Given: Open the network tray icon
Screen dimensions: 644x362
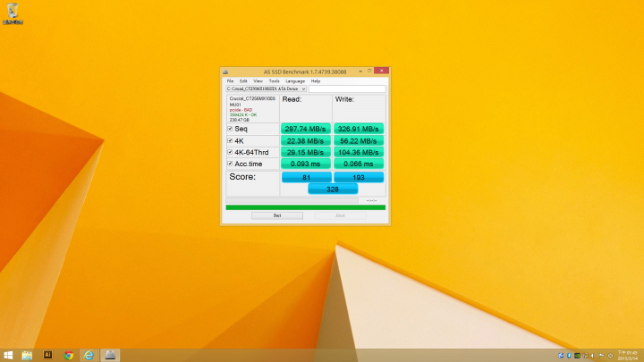Looking at the screenshot, I should (x=585, y=356).
